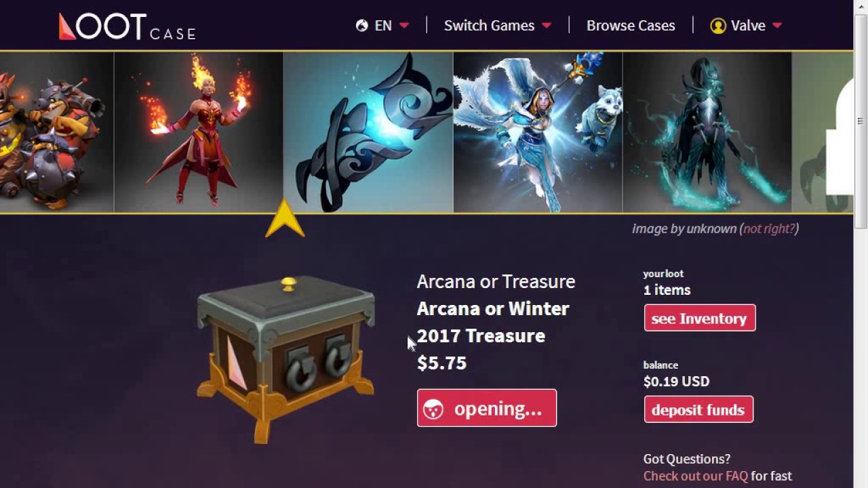Select the Phantom Assassin hero thumbnail

[707, 132]
